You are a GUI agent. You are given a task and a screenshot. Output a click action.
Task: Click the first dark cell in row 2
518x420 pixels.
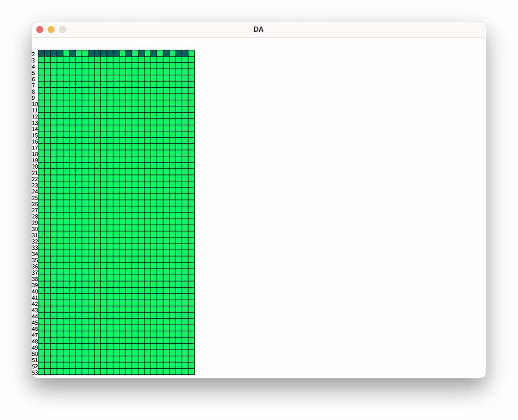tap(41, 53)
